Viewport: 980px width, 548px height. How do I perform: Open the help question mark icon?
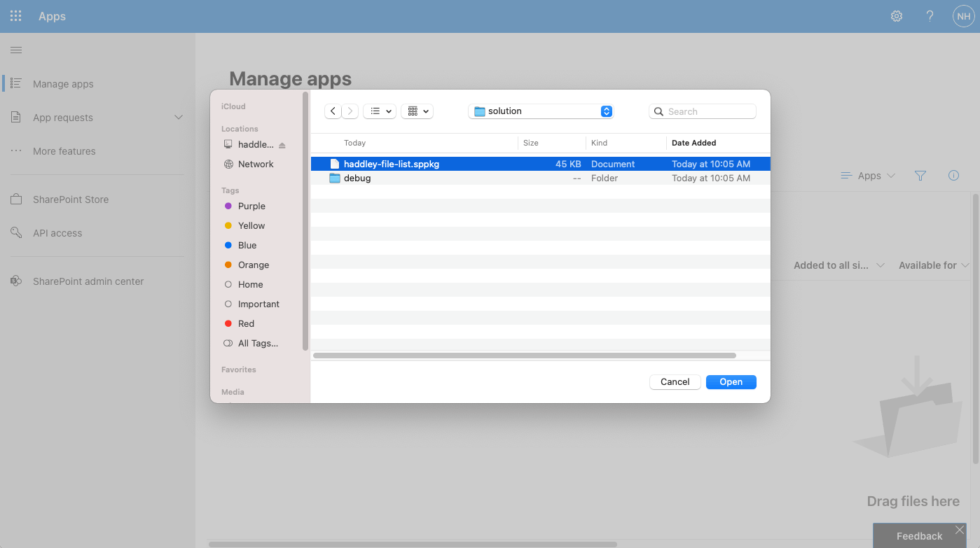coord(930,16)
